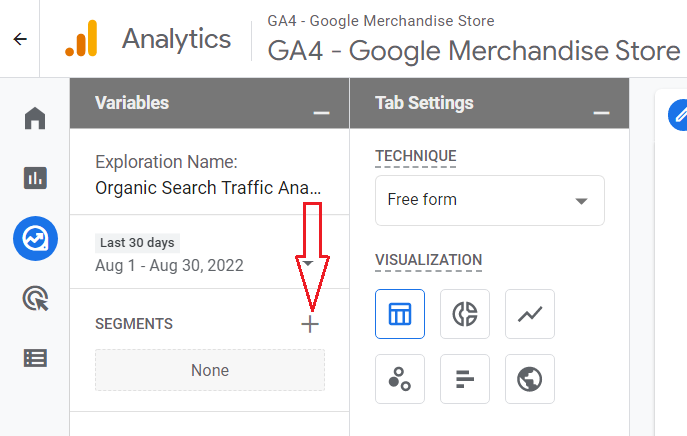Collapse the Variables panel
Viewport: 687px width, 436px height.
point(321,112)
